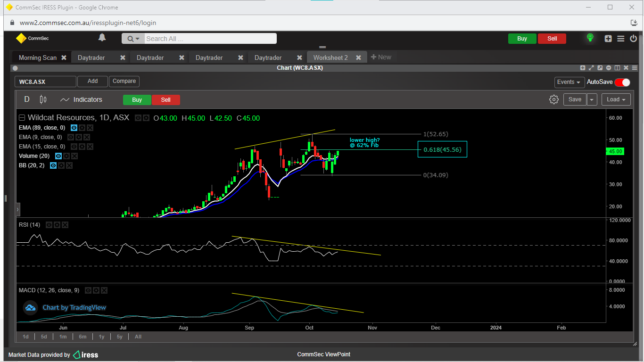Remove the MACD indicator pane
Image resolution: width=644 pixels, height=362 pixels.
104,290
